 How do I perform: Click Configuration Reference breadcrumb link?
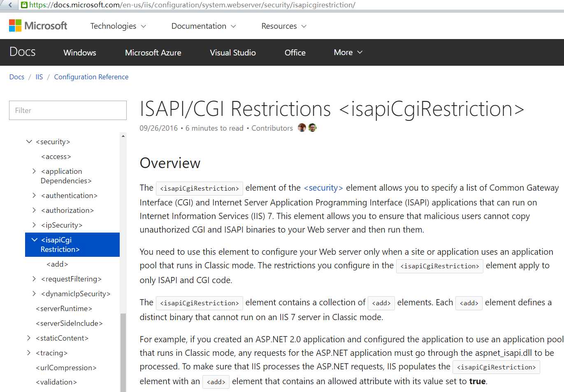pyautogui.click(x=91, y=77)
